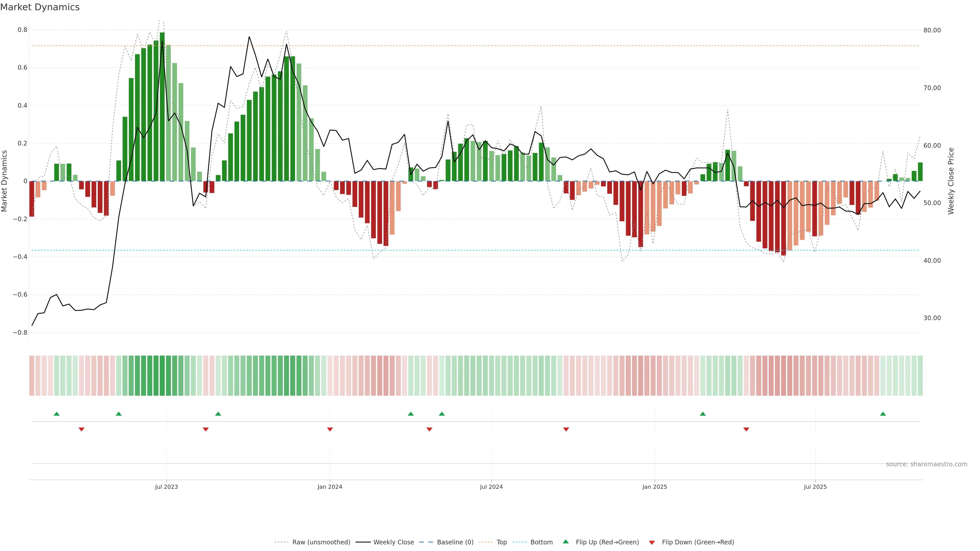980x551 pixels.
Task: Hide the Bottom threshold legend entry
Action: (x=541, y=542)
